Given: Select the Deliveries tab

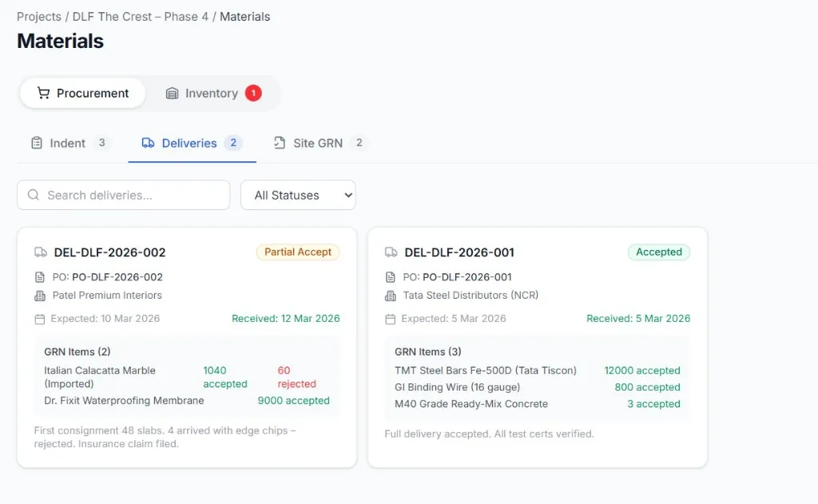Looking at the screenshot, I should point(192,143).
